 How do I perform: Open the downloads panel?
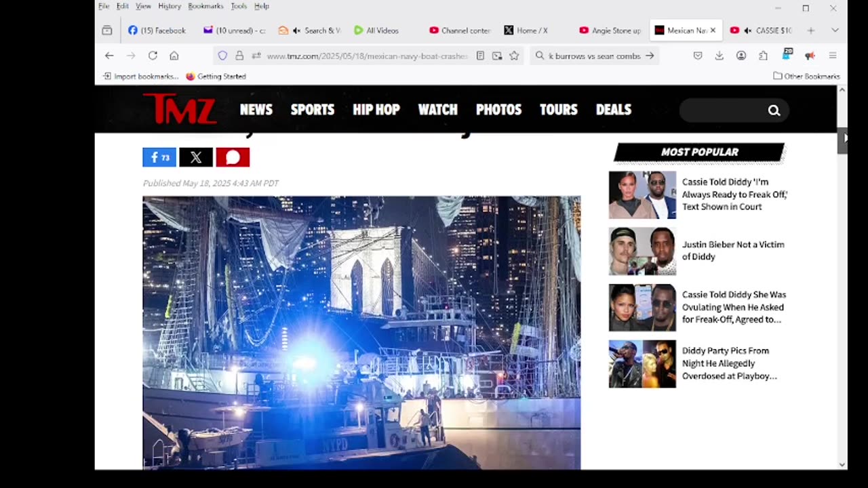click(x=719, y=56)
